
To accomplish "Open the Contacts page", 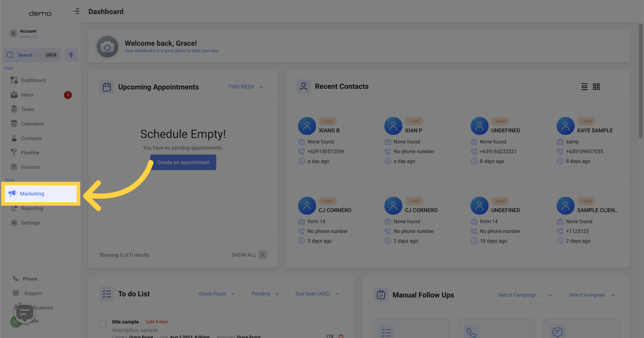I will click(31, 138).
